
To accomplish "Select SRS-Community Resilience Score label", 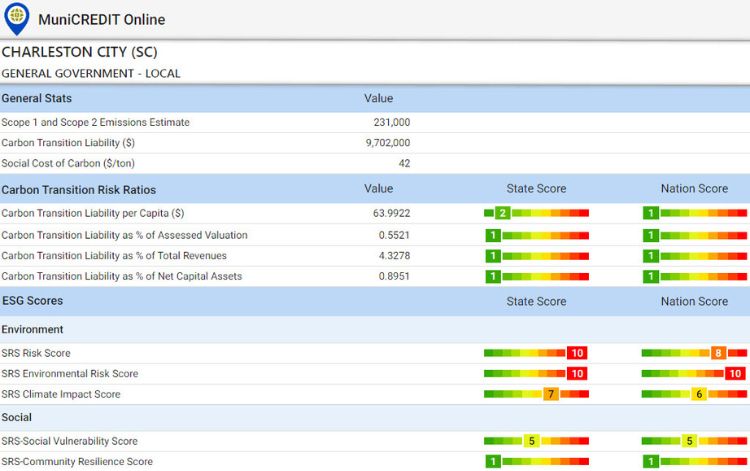I will (x=77, y=462).
